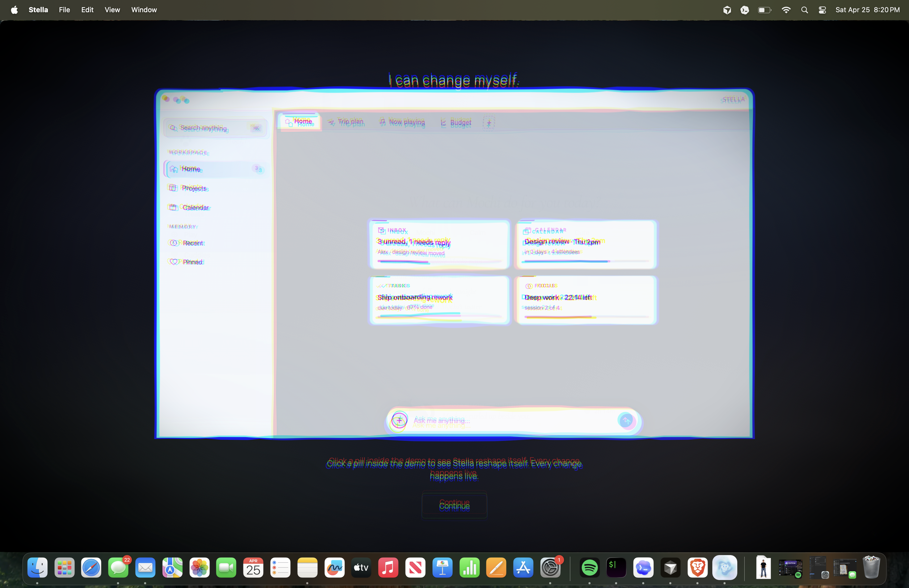Click the Calendar card progress bar
This screenshot has height=588, width=909.
pyautogui.click(x=586, y=261)
